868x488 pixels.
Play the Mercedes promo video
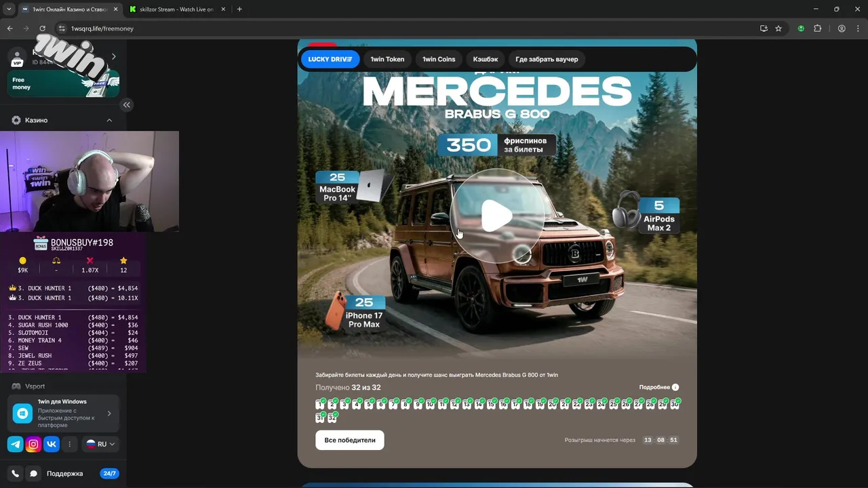click(x=497, y=216)
